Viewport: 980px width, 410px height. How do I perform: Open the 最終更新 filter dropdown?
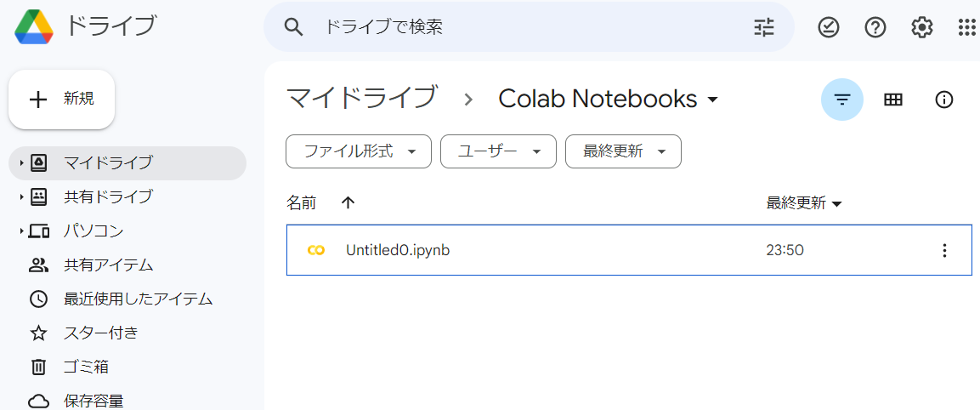coord(623,151)
